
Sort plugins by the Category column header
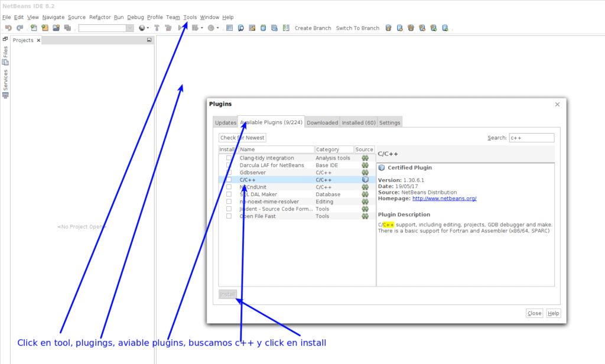[x=334, y=149]
